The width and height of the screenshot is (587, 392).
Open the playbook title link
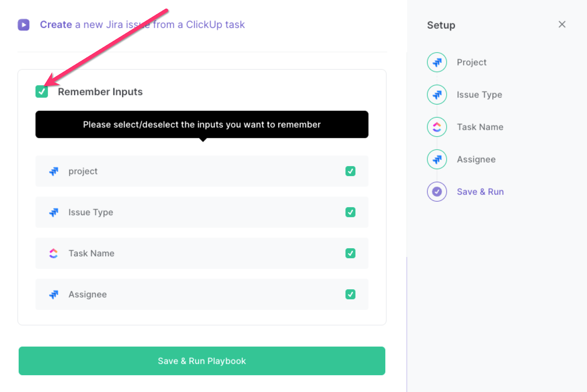142,25
